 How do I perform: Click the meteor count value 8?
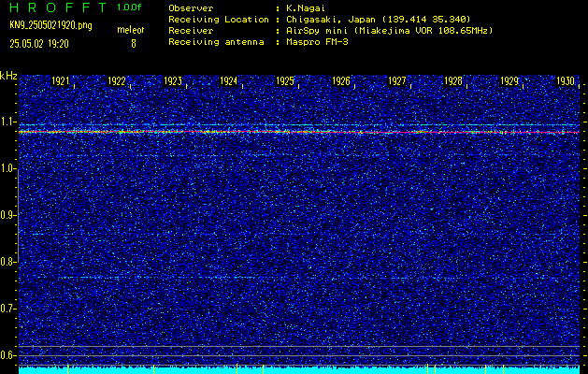pyautogui.click(x=134, y=44)
